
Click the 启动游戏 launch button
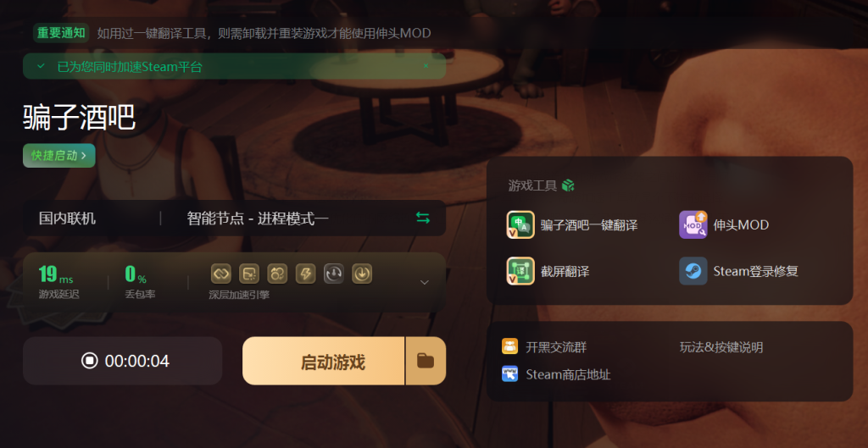[x=324, y=361]
